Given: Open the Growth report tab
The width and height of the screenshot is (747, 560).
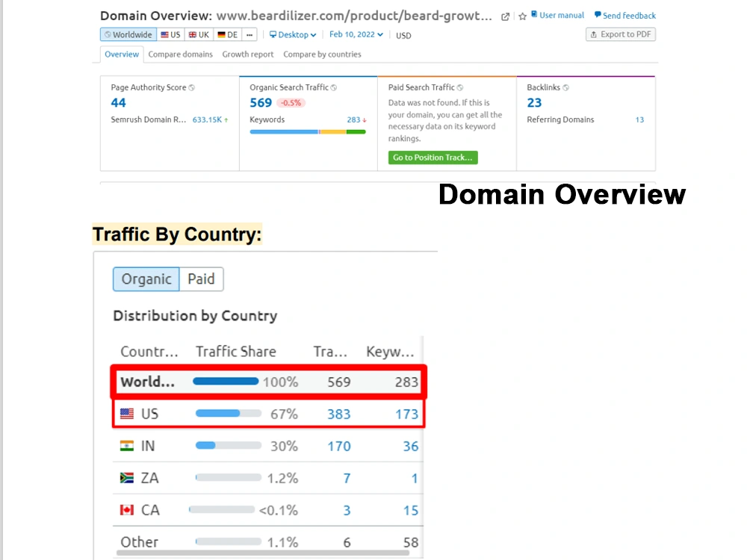Looking at the screenshot, I should pyautogui.click(x=248, y=55).
